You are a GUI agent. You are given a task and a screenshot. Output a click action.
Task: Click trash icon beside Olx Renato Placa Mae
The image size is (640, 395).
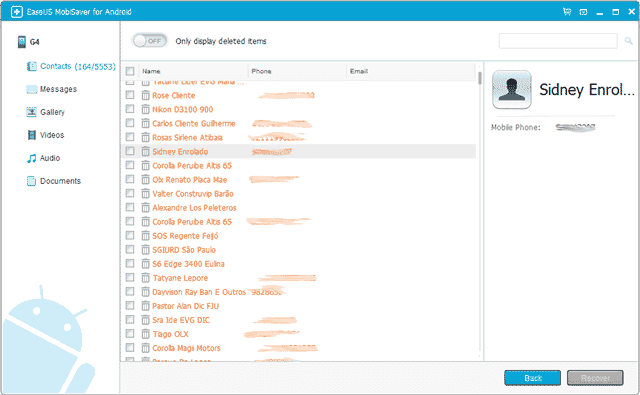tap(145, 180)
